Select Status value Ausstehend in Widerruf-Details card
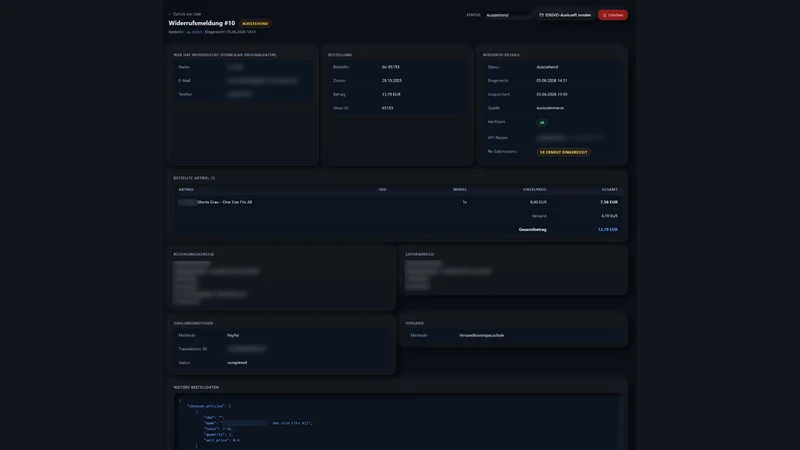 (547, 67)
